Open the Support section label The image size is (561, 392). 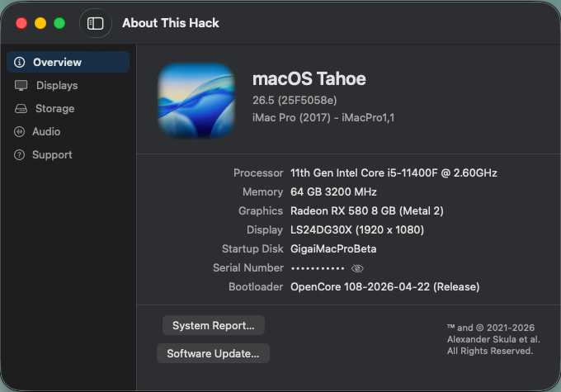pos(52,155)
